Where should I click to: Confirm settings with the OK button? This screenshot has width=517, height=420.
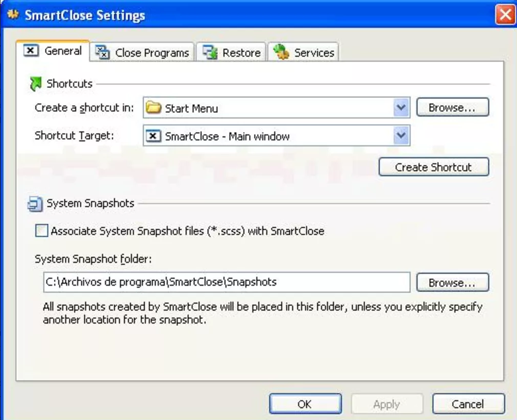point(305,404)
